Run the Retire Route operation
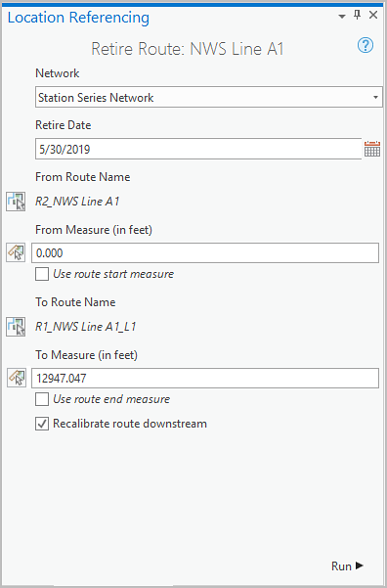Viewport: 387px width, 588px height. 347,565
